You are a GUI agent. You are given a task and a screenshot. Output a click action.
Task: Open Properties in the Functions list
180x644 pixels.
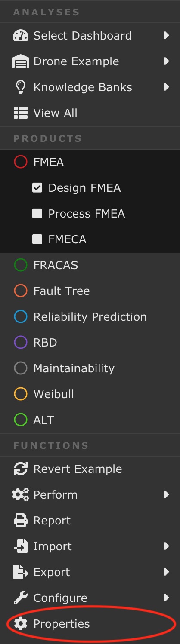point(90,624)
